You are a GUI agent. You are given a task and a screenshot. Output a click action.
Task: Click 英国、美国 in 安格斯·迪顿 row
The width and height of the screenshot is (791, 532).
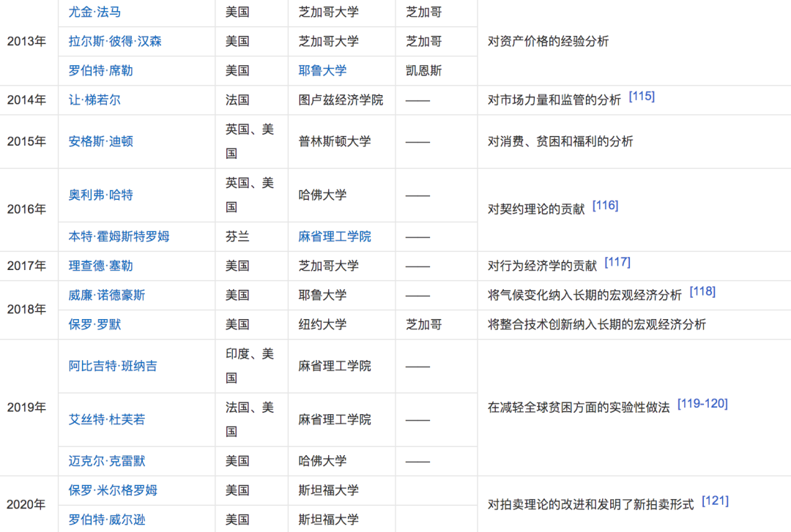(250, 141)
